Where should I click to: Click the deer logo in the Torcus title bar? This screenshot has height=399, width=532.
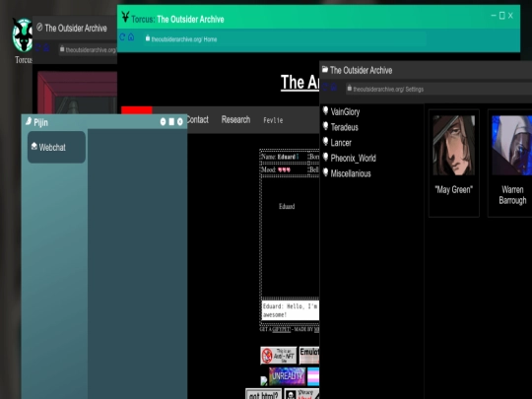[x=125, y=17]
